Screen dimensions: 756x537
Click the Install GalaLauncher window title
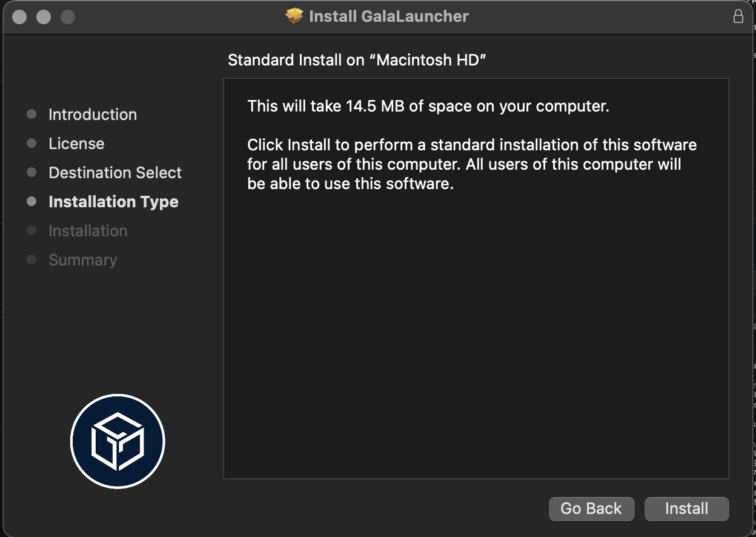click(x=389, y=16)
